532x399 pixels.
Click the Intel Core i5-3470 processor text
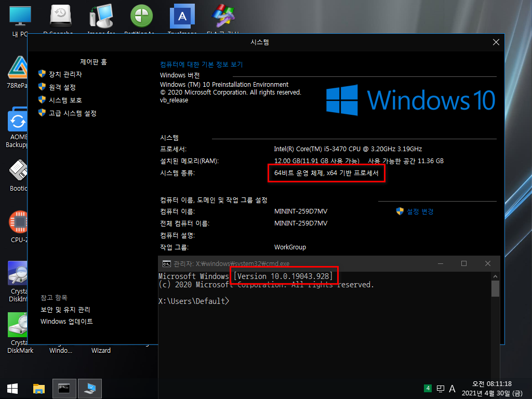(x=348, y=149)
